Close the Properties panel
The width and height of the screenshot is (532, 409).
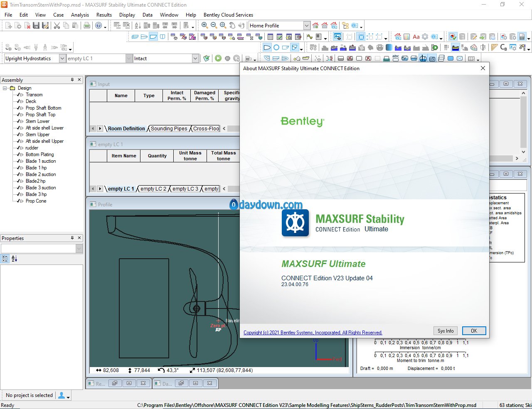click(79, 238)
